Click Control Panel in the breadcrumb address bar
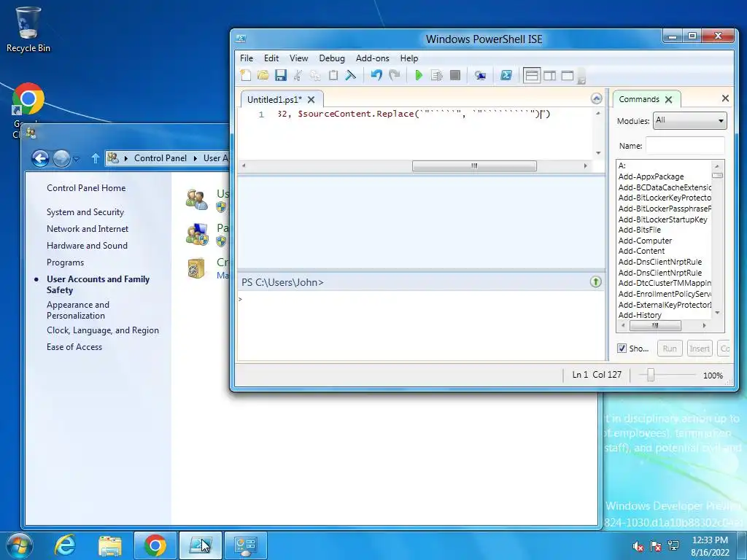The height and width of the screenshot is (560, 747). click(x=160, y=158)
